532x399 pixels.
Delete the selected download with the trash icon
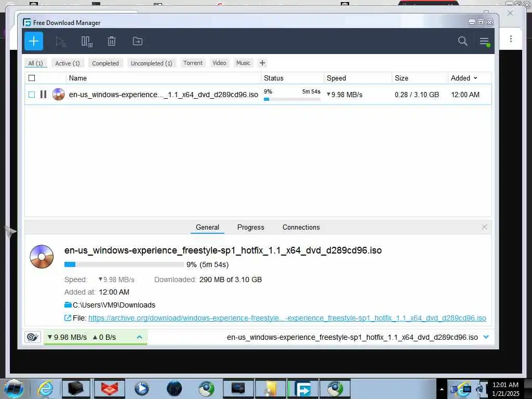(112, 42)
